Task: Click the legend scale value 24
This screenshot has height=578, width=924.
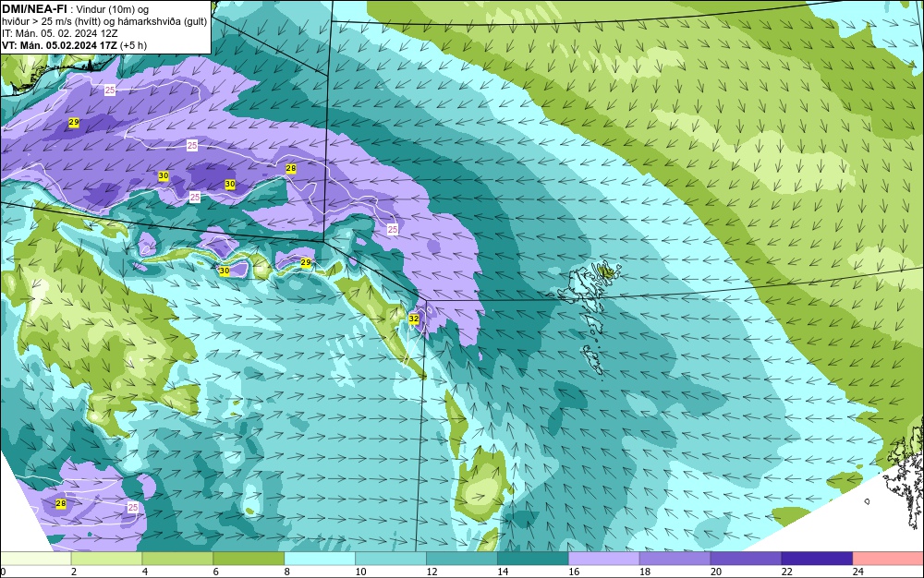Action: click(858, 572)
